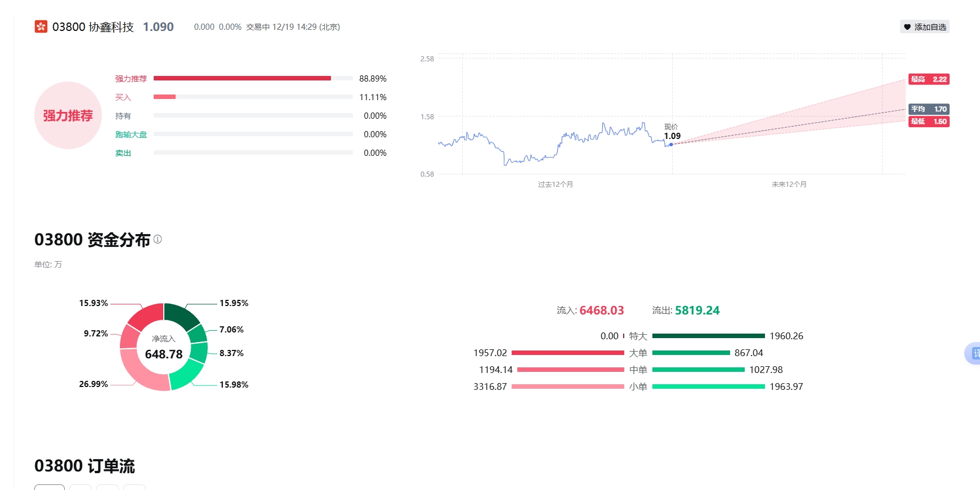This screenshot has width=980, height=490.
Task: Open the translate floating icon at right edge
Action: (973, 353)
